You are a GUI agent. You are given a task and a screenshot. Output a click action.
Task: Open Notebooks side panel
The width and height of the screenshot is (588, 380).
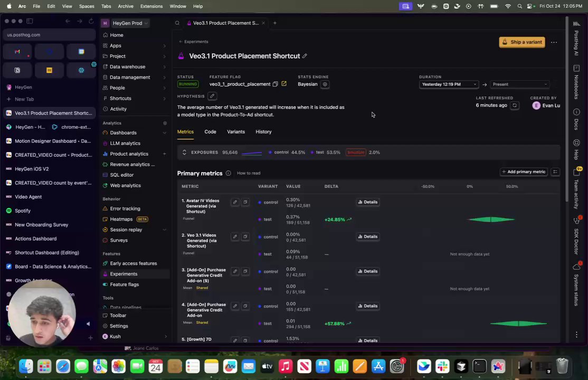[x=576, y=82]
